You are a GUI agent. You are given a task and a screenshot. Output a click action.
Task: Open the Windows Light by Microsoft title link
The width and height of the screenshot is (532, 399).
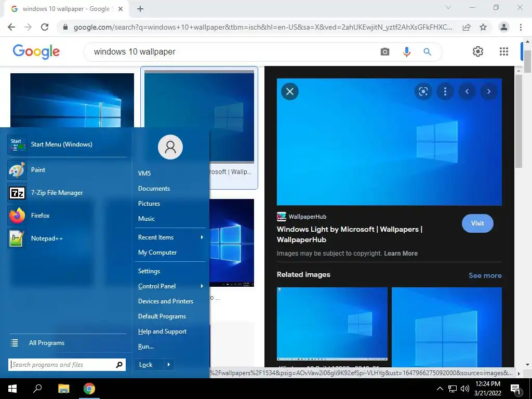click(x=350, y=234)
